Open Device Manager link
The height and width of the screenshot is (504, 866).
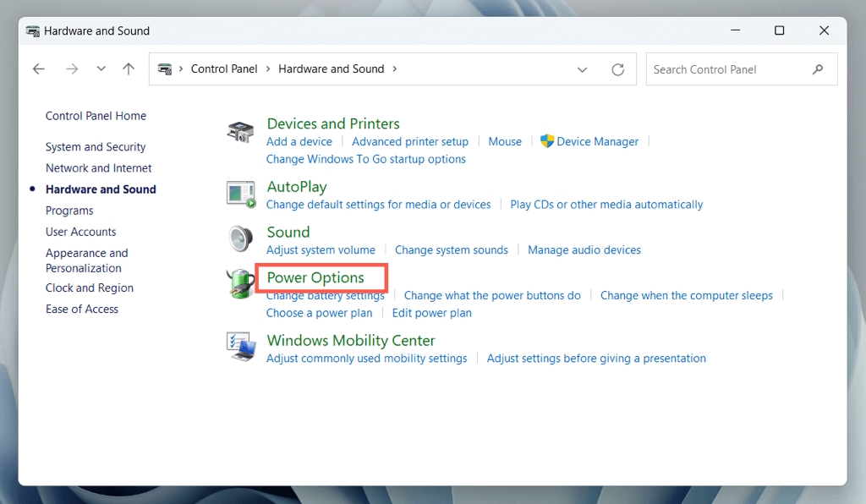[x=597, y=142]
